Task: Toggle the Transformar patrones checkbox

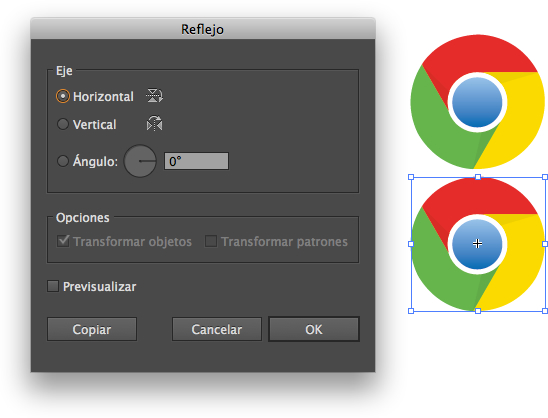Action: point(211,241)
